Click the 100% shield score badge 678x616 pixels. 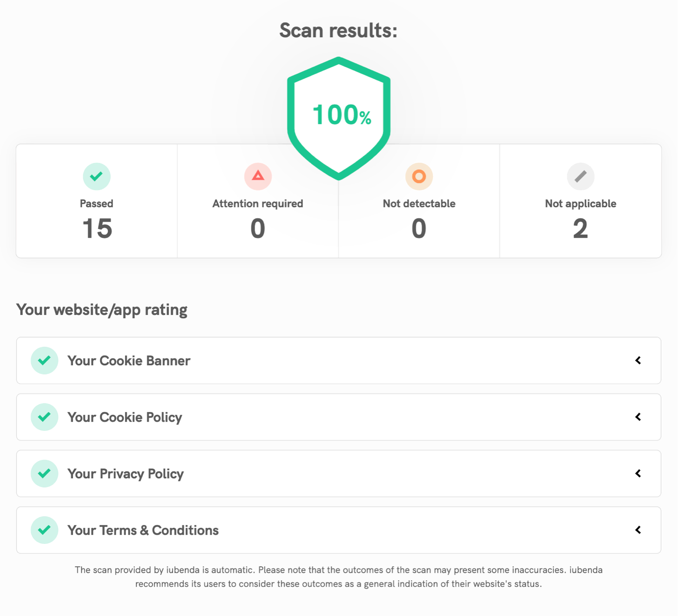339,116
